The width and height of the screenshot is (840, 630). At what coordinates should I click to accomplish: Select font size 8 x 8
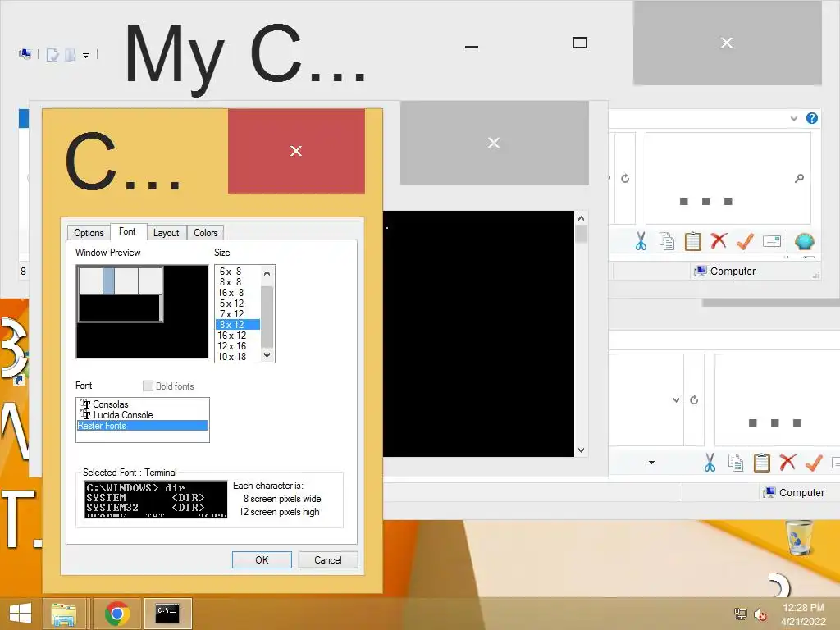[238, 282]
